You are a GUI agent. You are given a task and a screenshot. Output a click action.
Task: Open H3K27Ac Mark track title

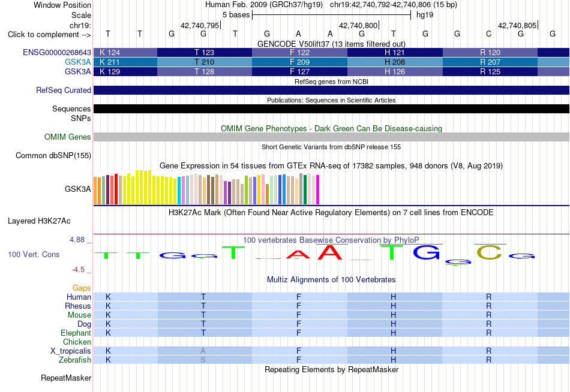pos(331,213)
